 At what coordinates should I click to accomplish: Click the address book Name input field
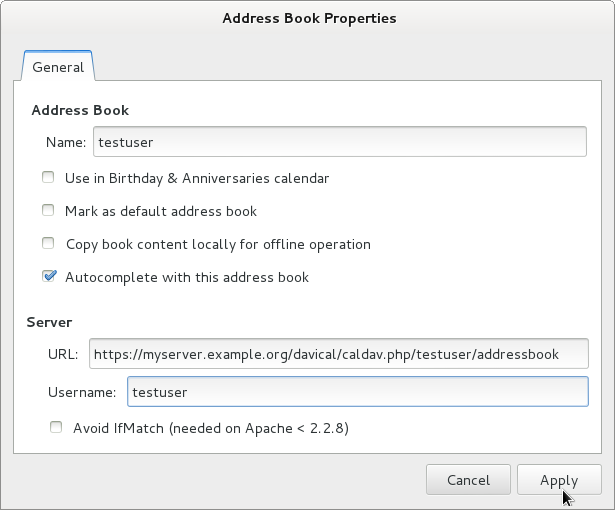tap(340, 142)
